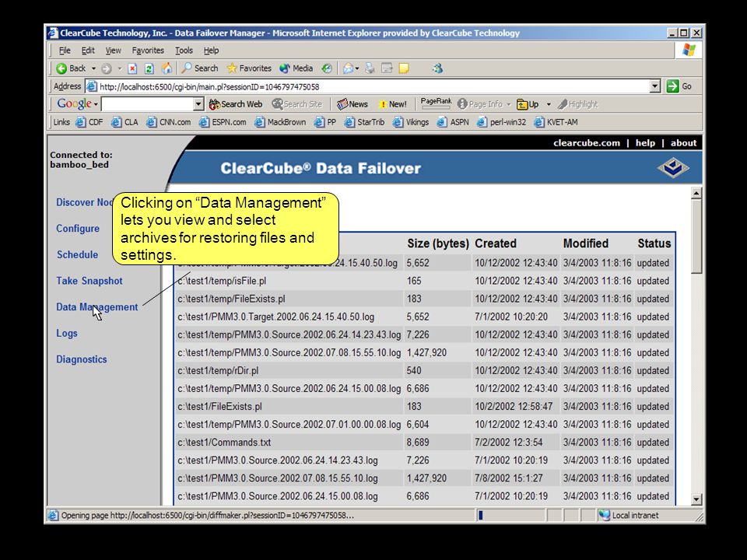Open the KVET-AM Links bar shortcut
747x560 pixels.
[556, 122]
